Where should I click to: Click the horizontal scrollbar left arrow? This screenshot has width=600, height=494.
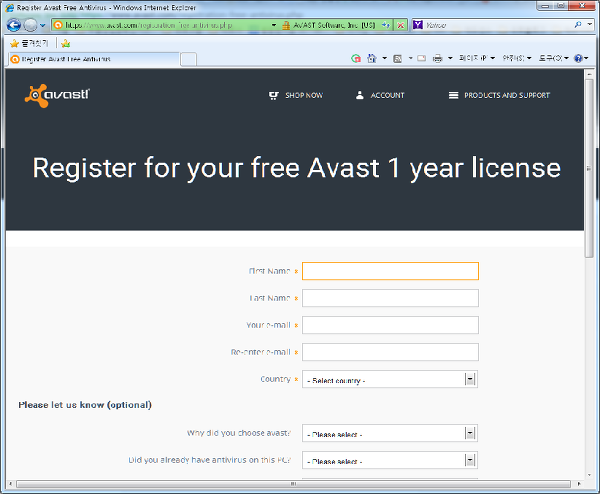(x=10, y=484)
